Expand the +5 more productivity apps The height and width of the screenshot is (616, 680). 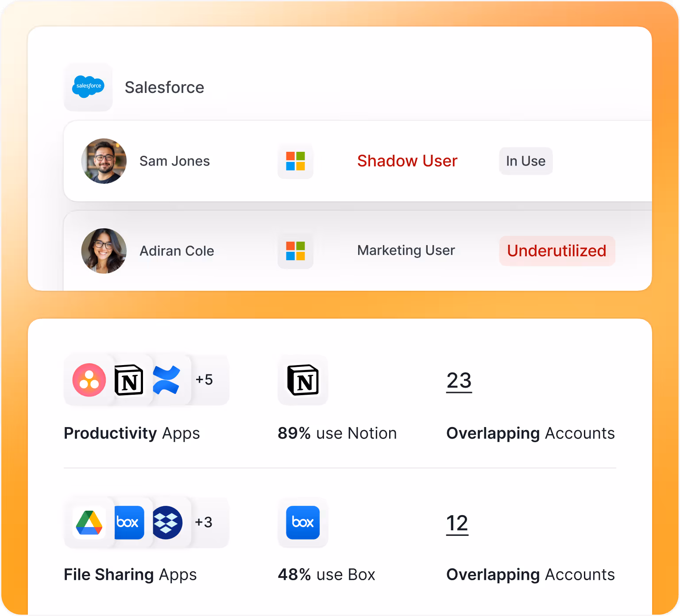(204, 380)
